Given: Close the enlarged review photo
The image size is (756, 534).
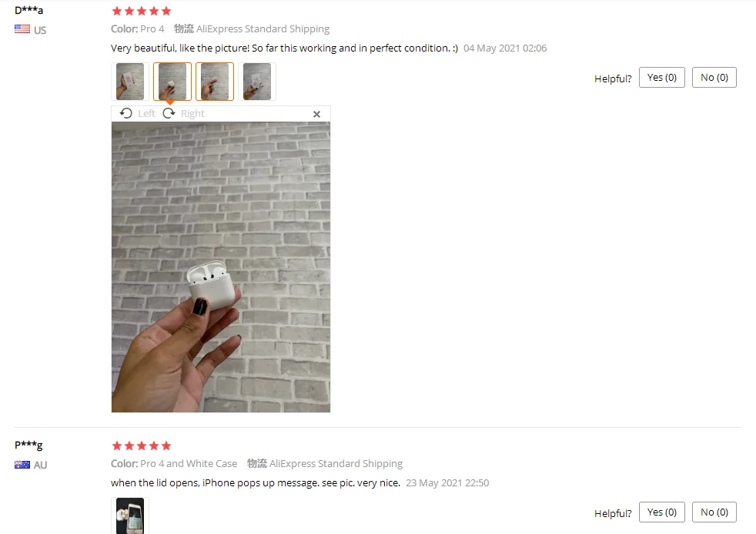Looking at the screenshot, I should pos(316,114).
